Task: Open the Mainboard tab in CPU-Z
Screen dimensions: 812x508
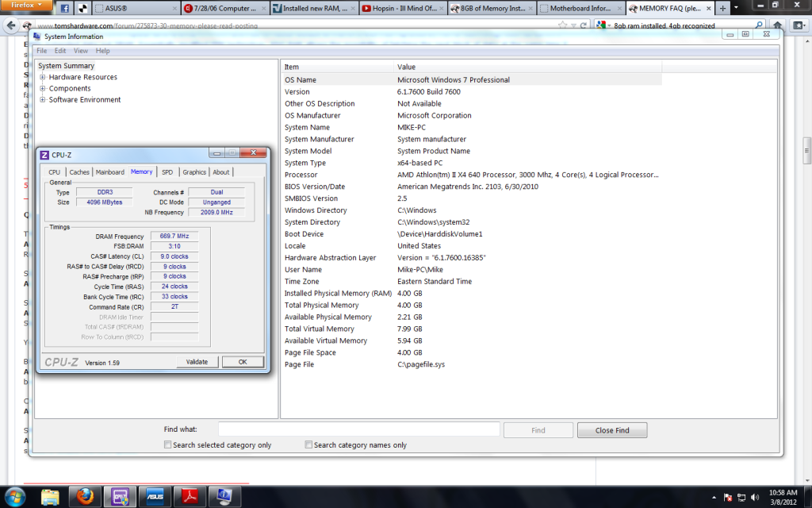Action: [109, 172]
